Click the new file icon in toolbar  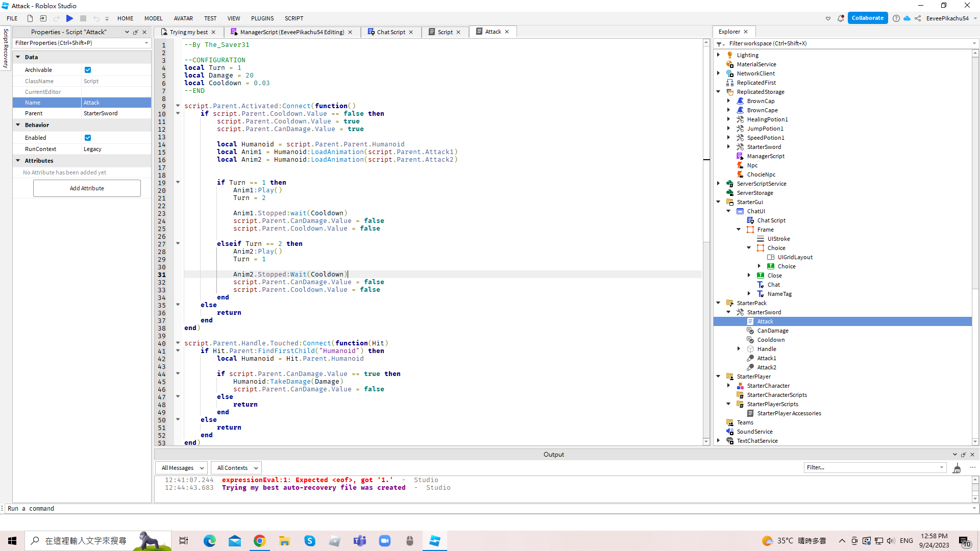[30, 18]
